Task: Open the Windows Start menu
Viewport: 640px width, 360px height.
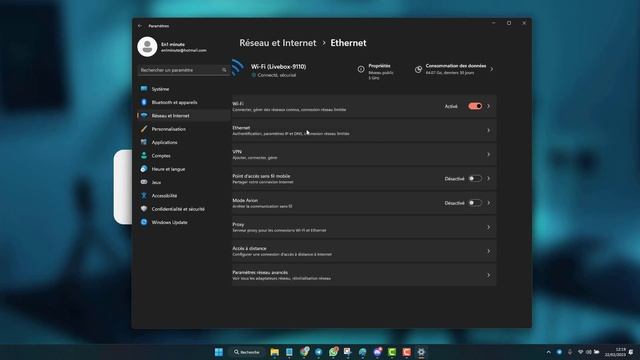Action: tap(219, 352)
